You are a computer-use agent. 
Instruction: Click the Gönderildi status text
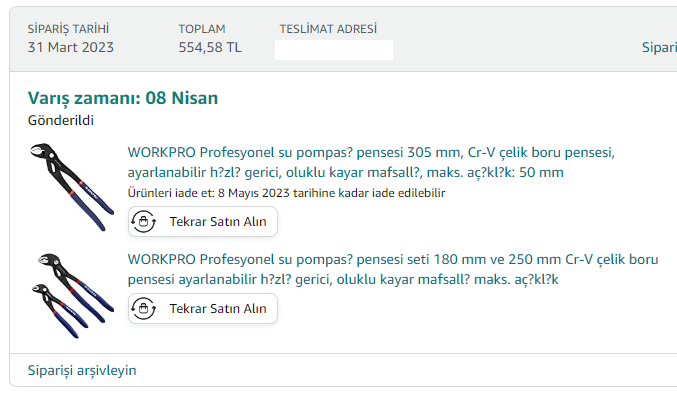[60, 120]
